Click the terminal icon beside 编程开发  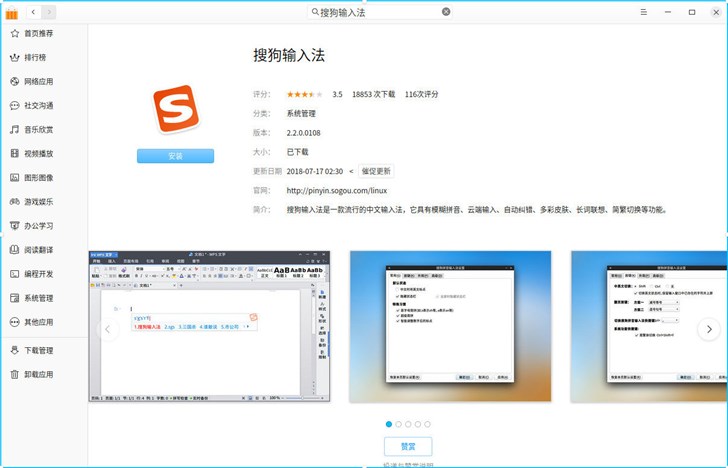pos(15,274)
